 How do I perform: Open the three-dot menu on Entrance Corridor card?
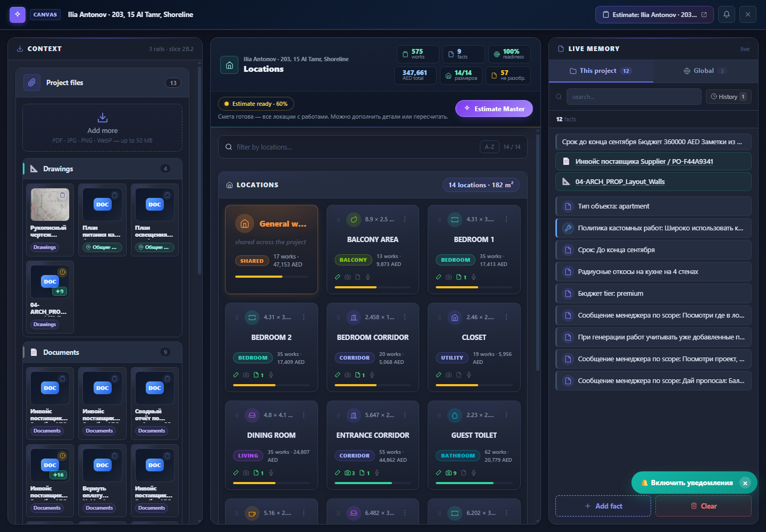pyautogui.click(x=405, y=415)
